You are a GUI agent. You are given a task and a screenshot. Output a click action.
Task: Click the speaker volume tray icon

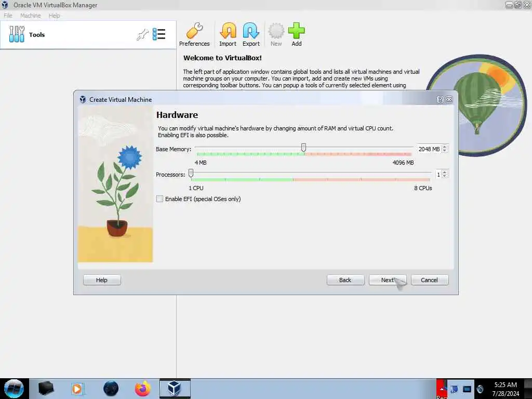(x=480, y=389)
